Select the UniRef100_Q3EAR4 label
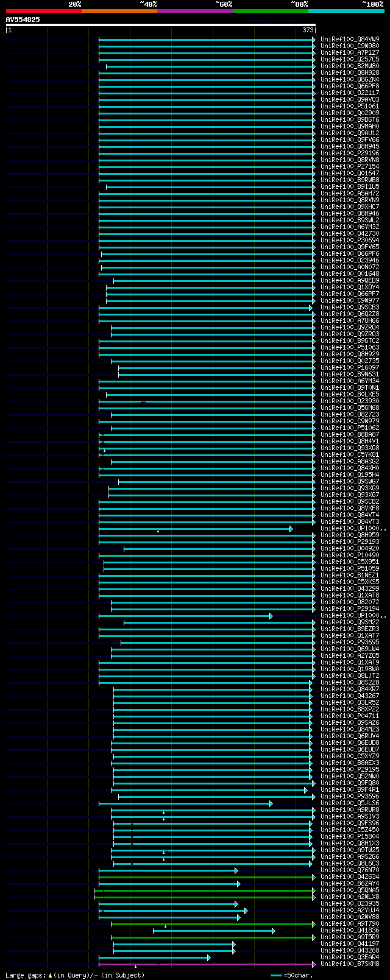 [350, 957]
